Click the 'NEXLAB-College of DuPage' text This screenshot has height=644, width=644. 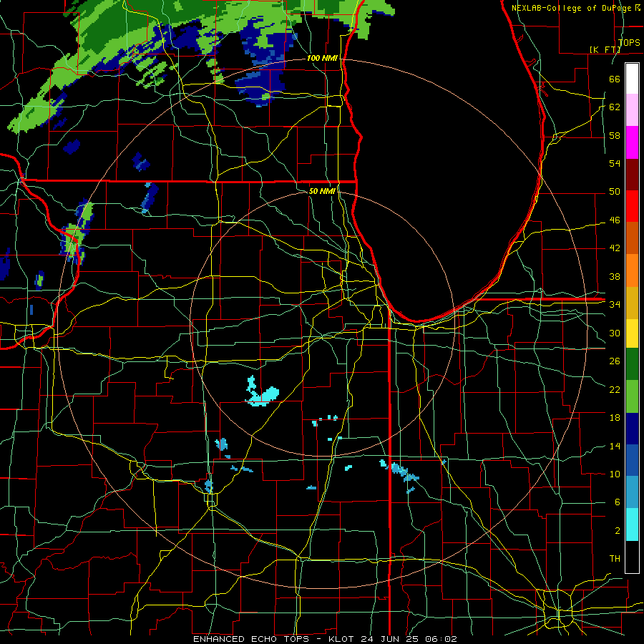572,8
